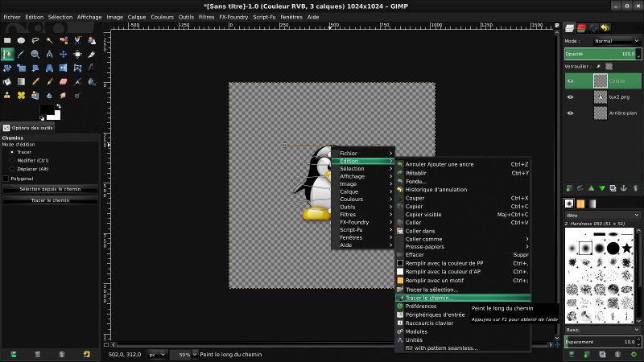Select the Rectangle Select tool
Image resolution: width=644 pixels, height=362 pixels.
click(x=7, y=40)
